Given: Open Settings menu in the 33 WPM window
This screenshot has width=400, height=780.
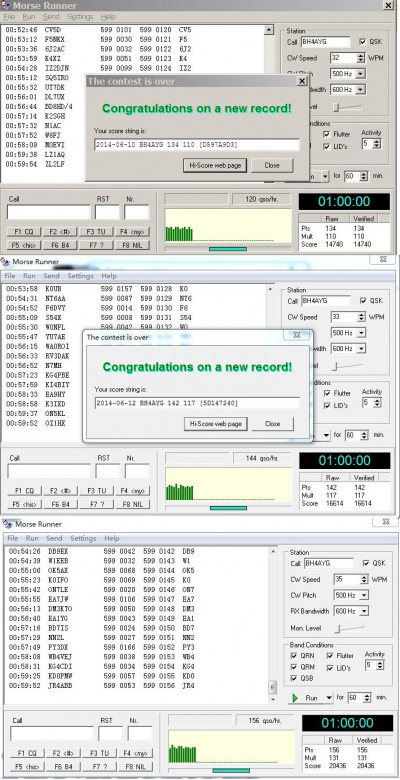Looking at the screenshot, I should (80, 276).
